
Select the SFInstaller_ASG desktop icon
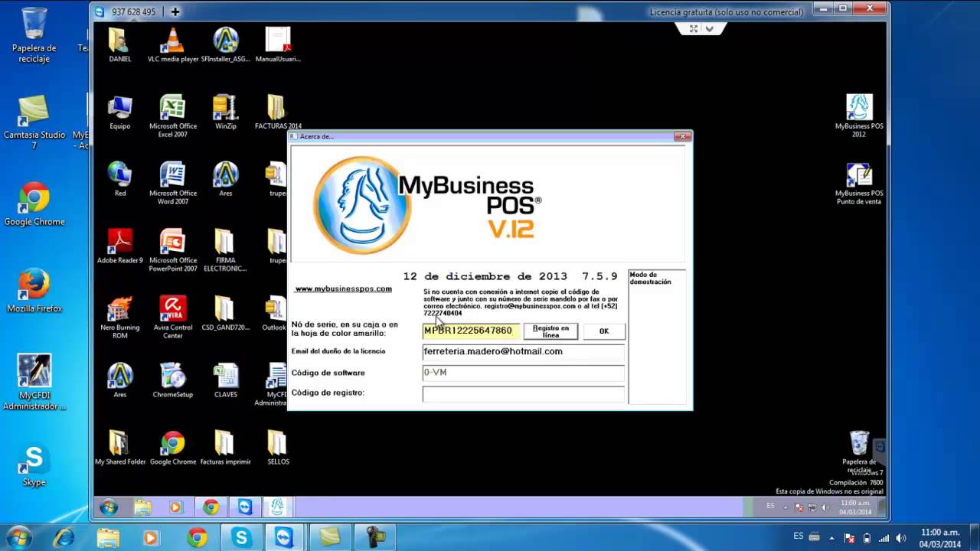click(225, 44)
